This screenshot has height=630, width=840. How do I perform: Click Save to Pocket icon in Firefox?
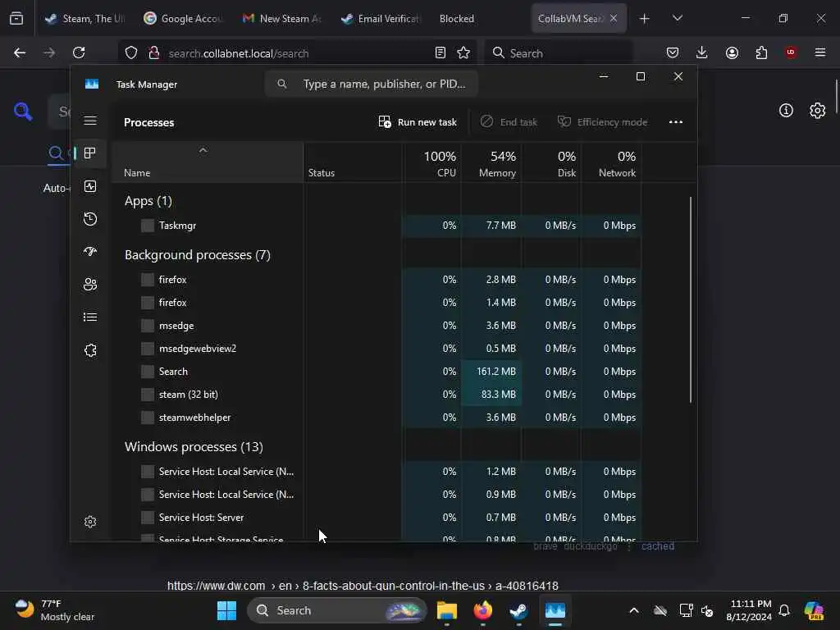(x=673, y=52)
